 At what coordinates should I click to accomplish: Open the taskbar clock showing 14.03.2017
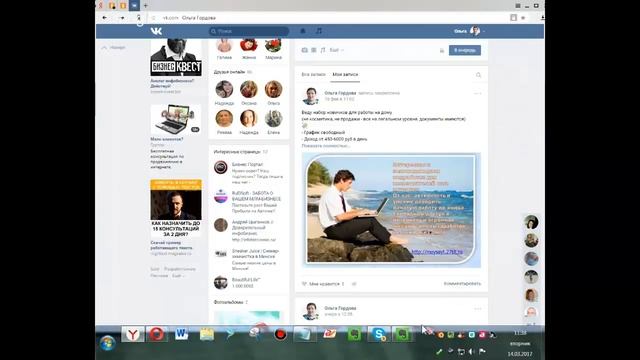(520, 343)
